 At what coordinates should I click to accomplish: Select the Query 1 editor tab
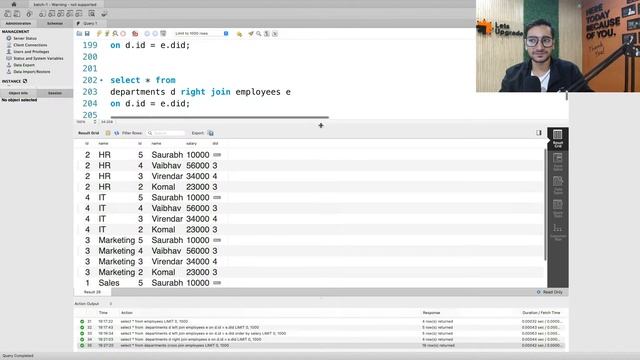pyautogui.click(x=91, y=23)
